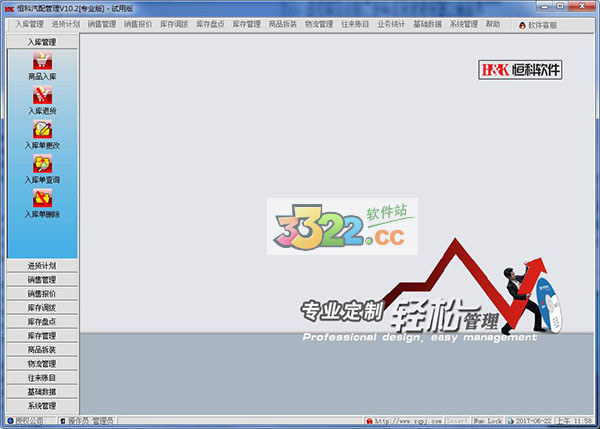Screen dimensions: 600x429
Task: Maximize the 恒科汽配管理 window
Action: coord(561,6)
